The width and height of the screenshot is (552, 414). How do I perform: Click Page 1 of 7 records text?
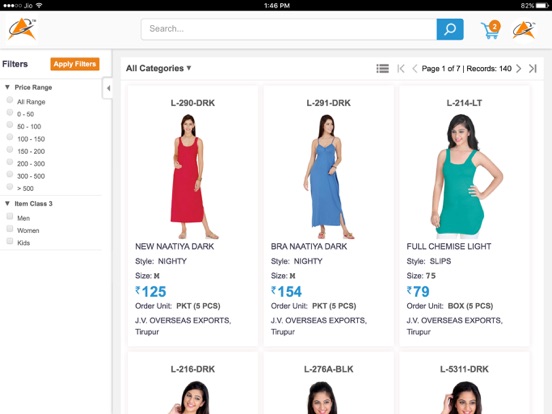pyautogui.click(x=466, y=69)
